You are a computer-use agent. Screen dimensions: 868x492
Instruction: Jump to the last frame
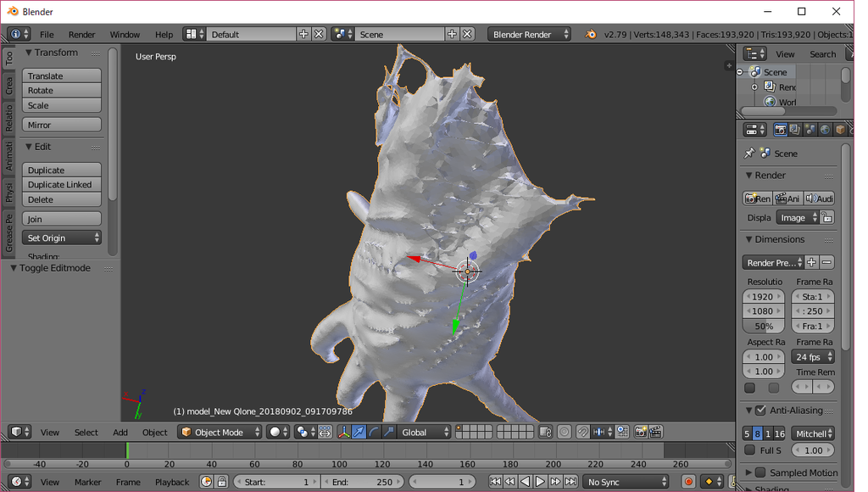(570, 482)
